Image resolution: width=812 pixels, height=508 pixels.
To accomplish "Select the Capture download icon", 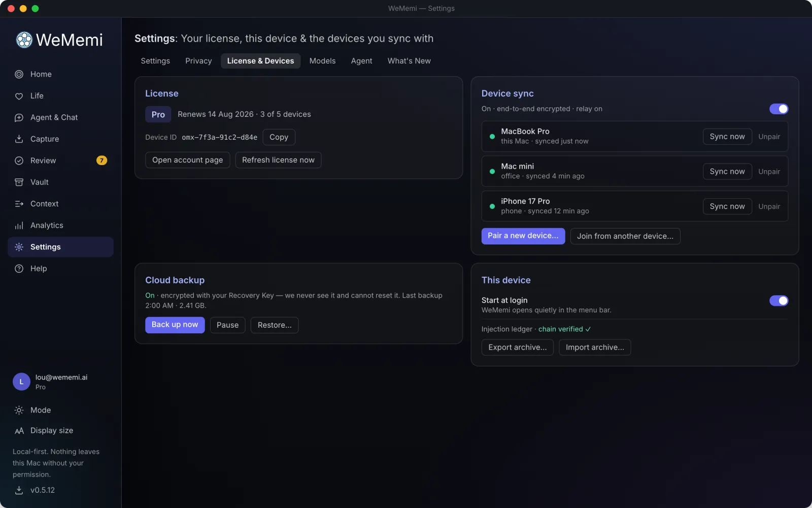I will click(19, 139).
